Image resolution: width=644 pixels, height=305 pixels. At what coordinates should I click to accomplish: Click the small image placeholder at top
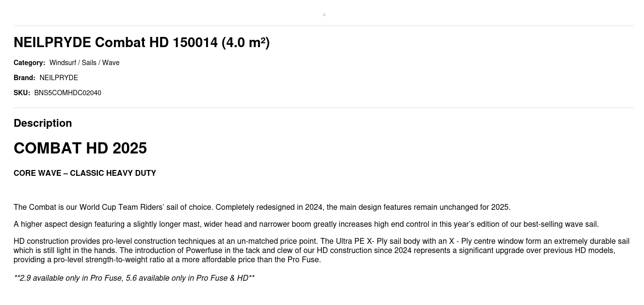click(324, 15)
